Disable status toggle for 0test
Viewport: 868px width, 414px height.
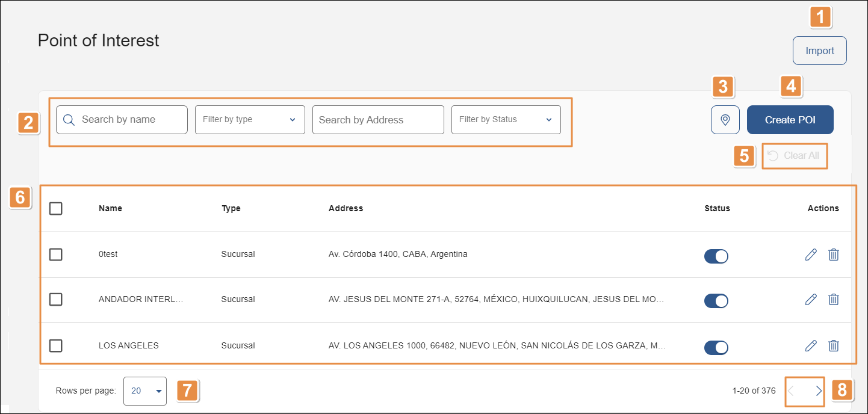click(x=716, y=256)
